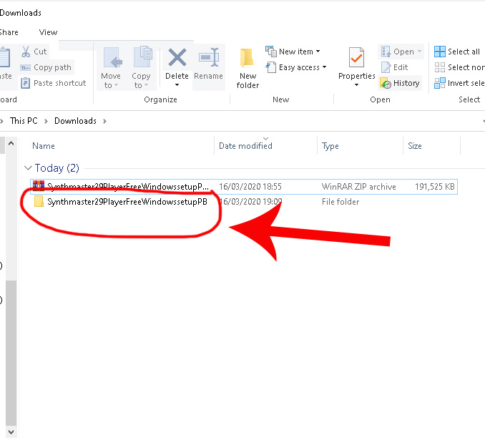
Task: Click Copy path in ribbon
Action: pyautogui.click(x=46, y=67)
